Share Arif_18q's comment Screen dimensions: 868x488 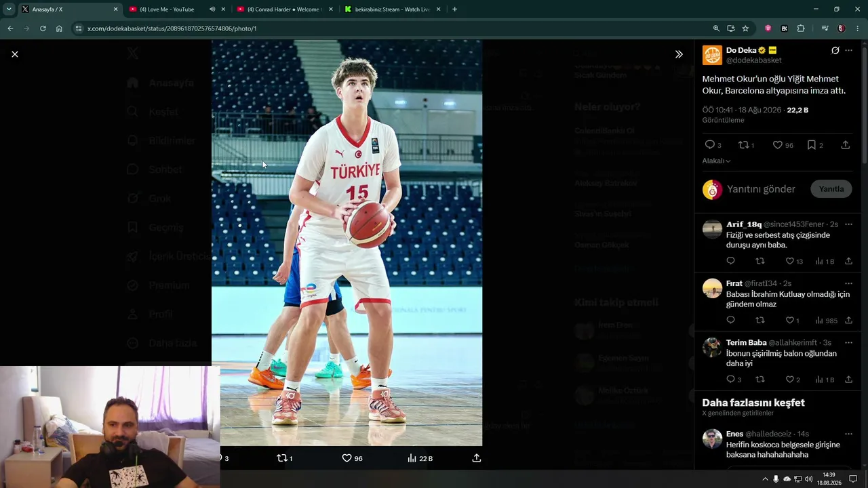(848, 261)
